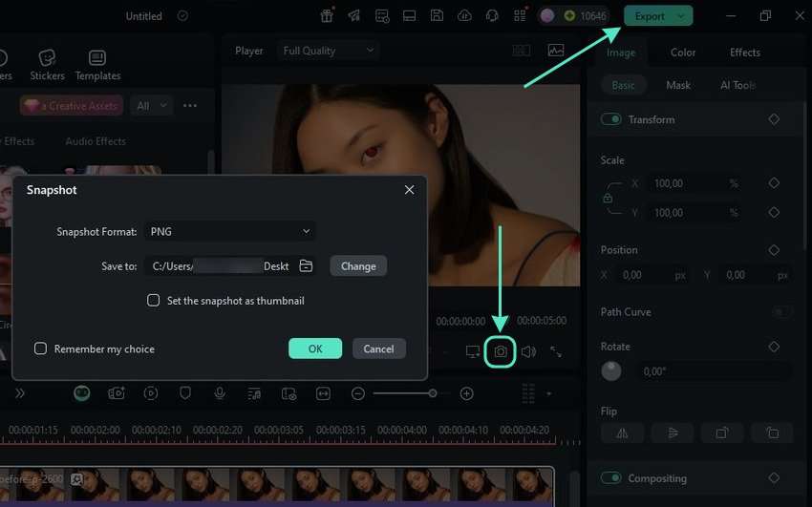812x507 pixels.
Task: Check Remember my choice
Action: [40, 349]
